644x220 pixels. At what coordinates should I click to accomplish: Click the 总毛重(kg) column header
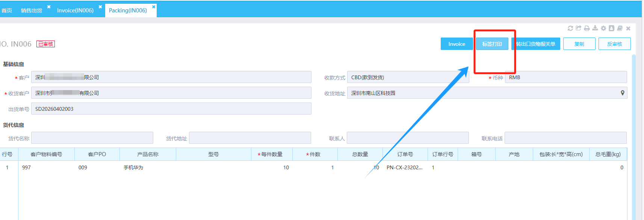608,154
